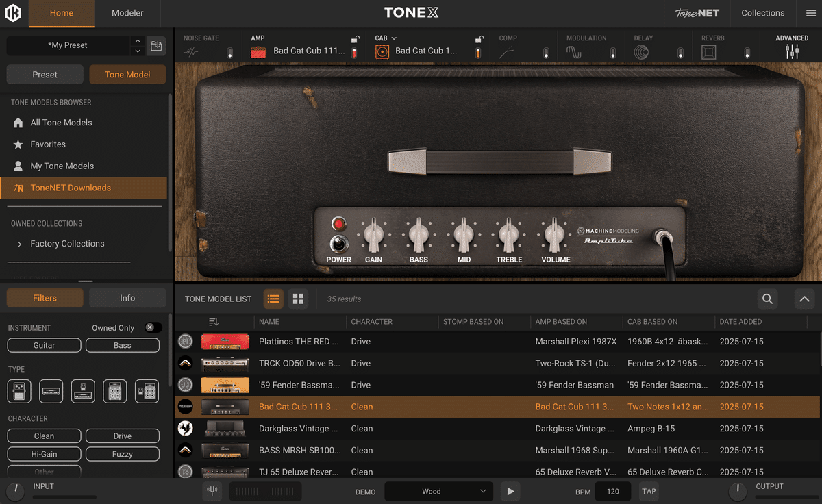822x504 pixels.
Task: Click the Delay concentric circles icon
Action: coord(641,53)
